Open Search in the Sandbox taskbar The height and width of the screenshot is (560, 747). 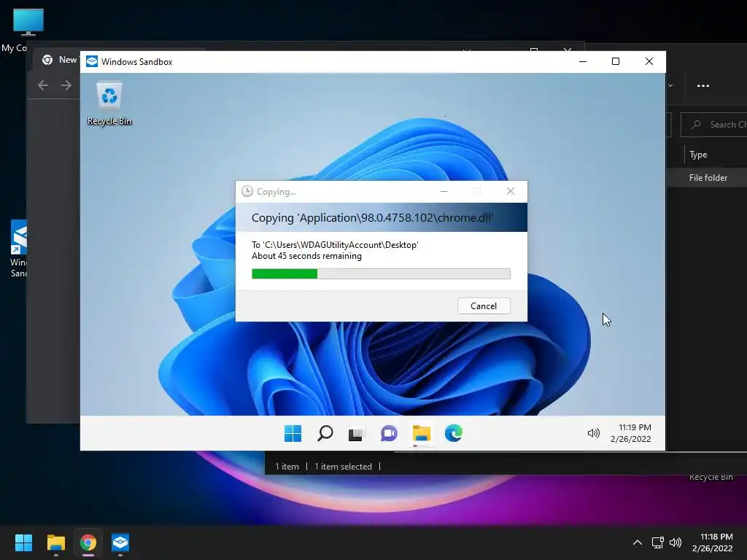tap(325, 433)
